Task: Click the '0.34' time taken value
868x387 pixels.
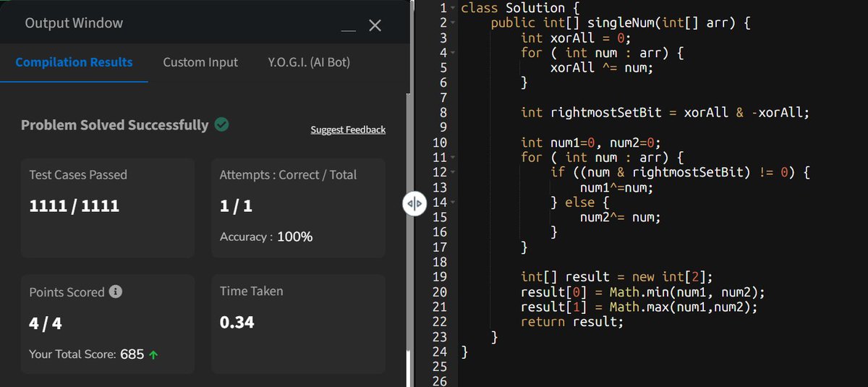Action: tap(237, 322)
